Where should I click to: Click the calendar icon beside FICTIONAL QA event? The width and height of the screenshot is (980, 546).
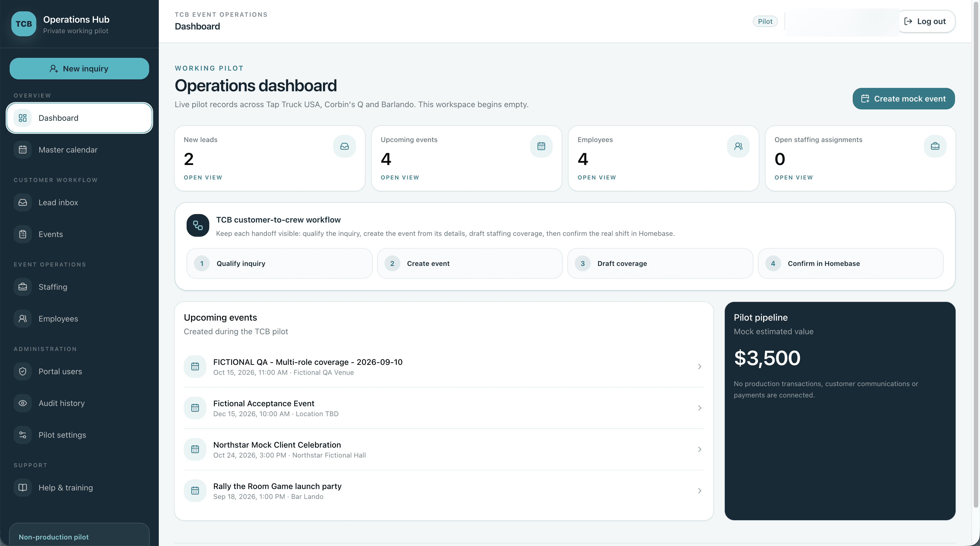point(195,367)
